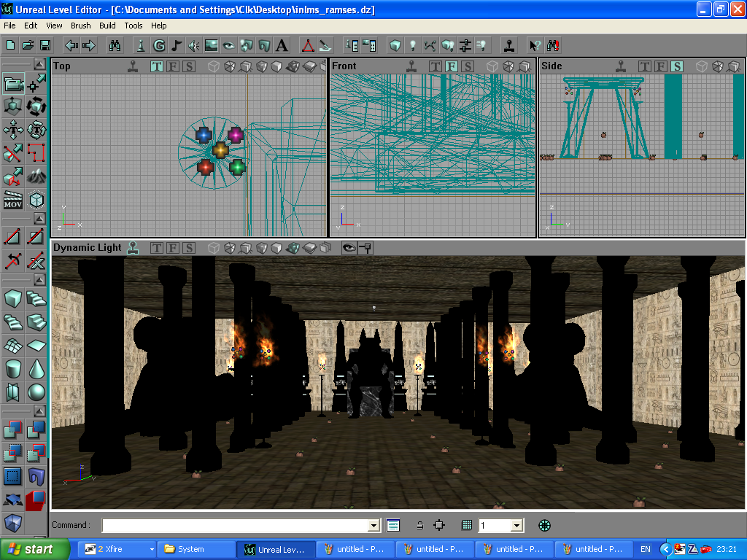This screenshot has height=560, width=747.
Task: Enable Front view mode in Top viewport
Action: pyautogui.click(x=173, y=66)
